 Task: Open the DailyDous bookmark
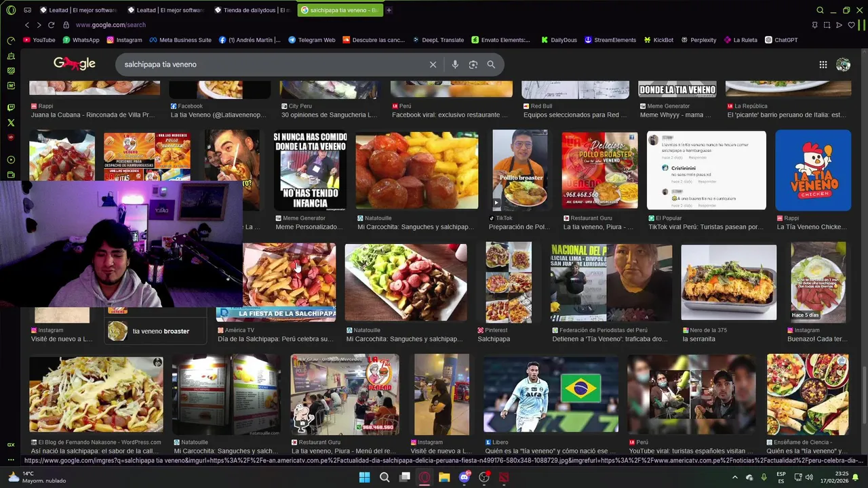pos(559,40)
